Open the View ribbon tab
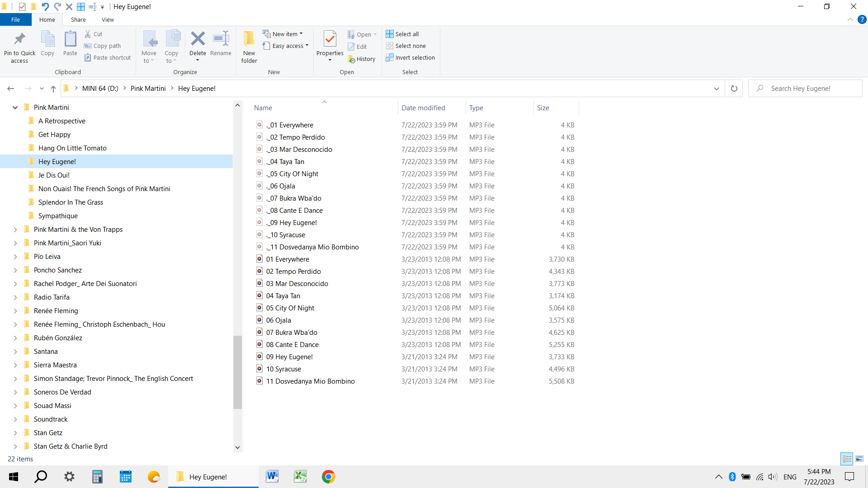The width and height of the screenshot is (868, 488). [108, 19]
